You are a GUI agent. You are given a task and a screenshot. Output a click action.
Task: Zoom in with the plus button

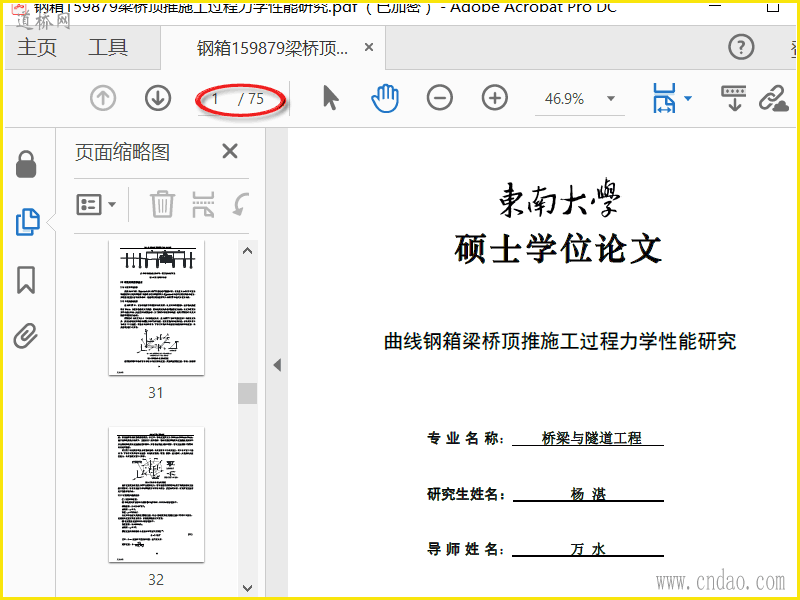click(x=494, y=98)
